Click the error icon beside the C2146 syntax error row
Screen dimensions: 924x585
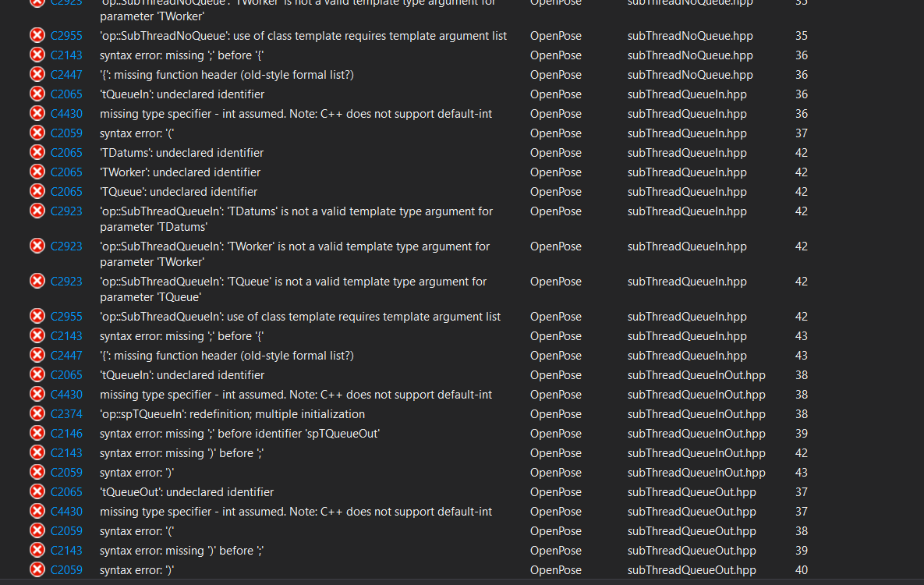pyautogui.click(x=37, y=433)
